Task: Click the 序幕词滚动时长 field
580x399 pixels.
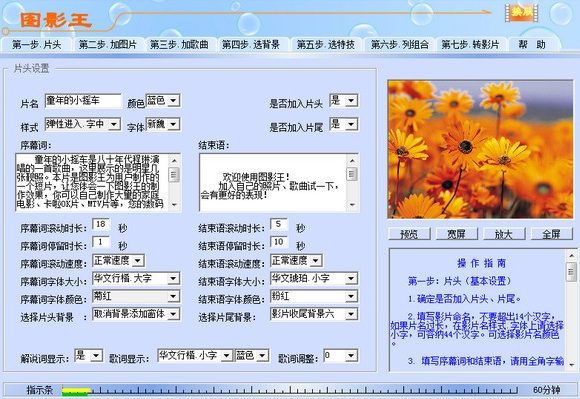Action: 101,224
